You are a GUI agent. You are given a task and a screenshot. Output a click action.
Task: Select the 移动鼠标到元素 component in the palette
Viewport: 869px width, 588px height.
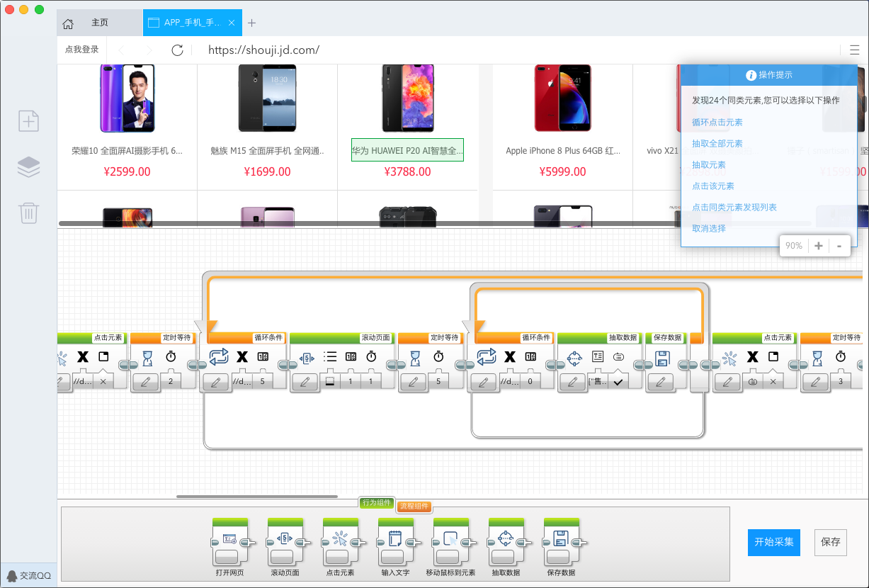[x=450, y=547]
